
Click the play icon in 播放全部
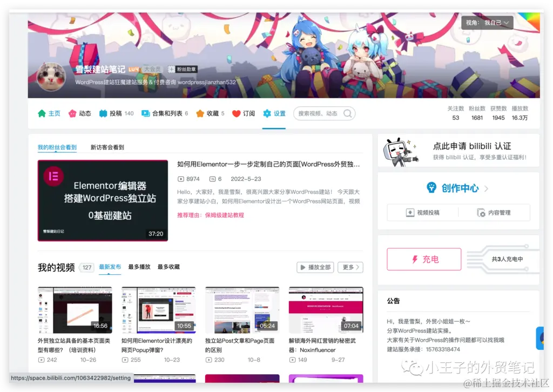(x=302, y=267)
